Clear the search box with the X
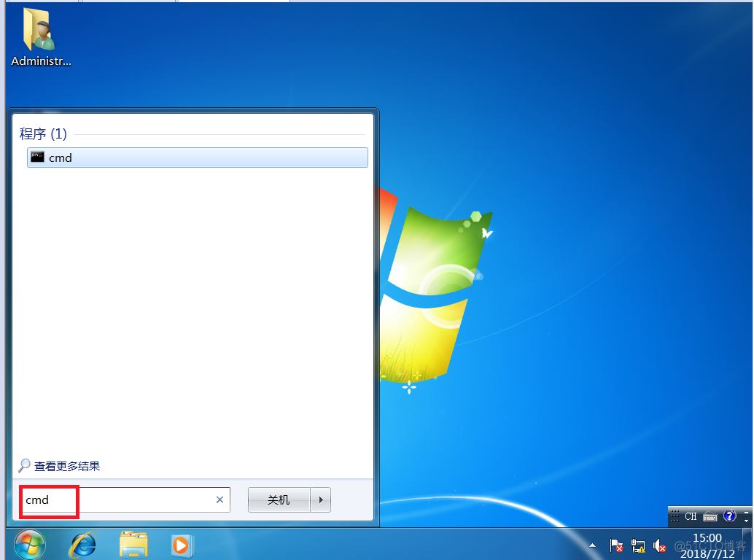Image resolution: width=754 pixels, height=560 pixels. pos(219,500)
